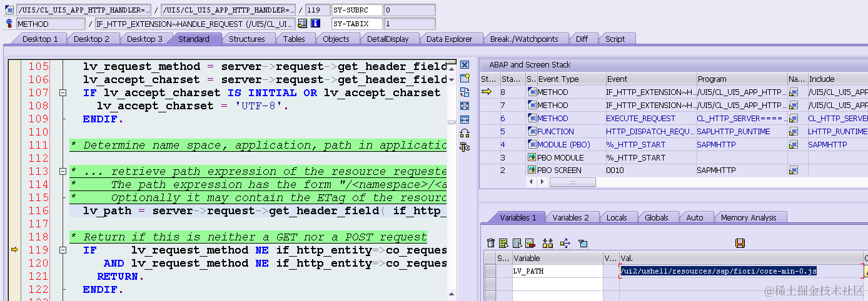Click the blue info icon in the header

coord(316,24)
